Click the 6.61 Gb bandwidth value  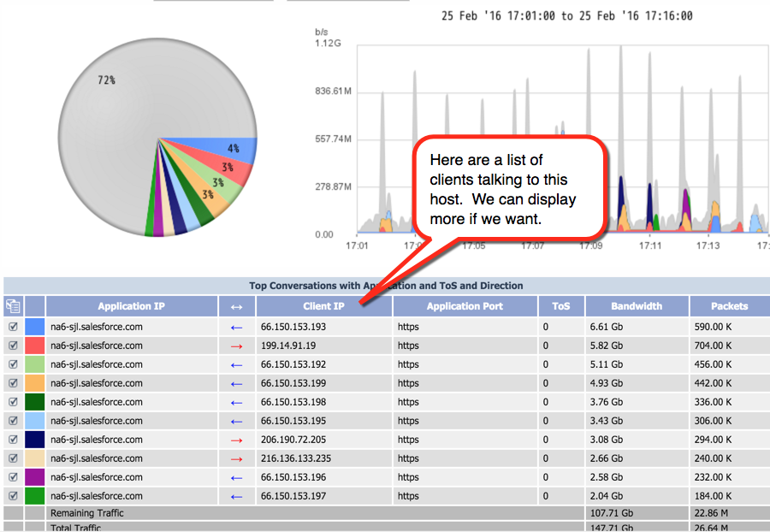tap(607, 327)
